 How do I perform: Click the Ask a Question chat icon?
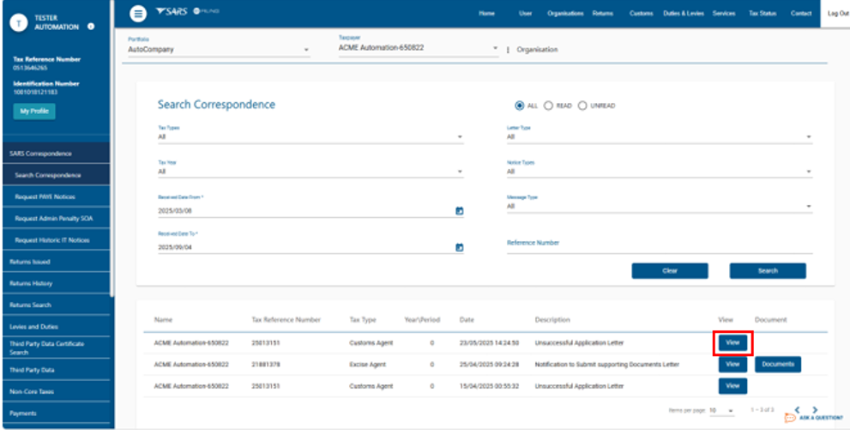coord(790,418)
